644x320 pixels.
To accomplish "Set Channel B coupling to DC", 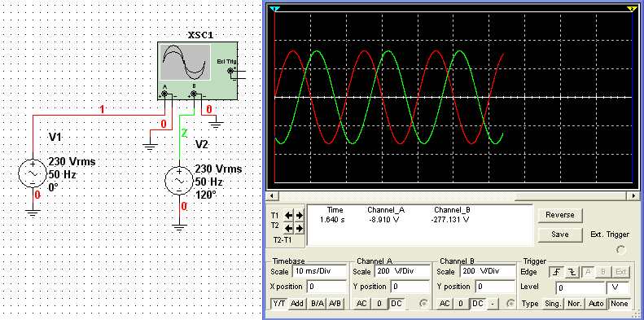I will coord(477,304).
